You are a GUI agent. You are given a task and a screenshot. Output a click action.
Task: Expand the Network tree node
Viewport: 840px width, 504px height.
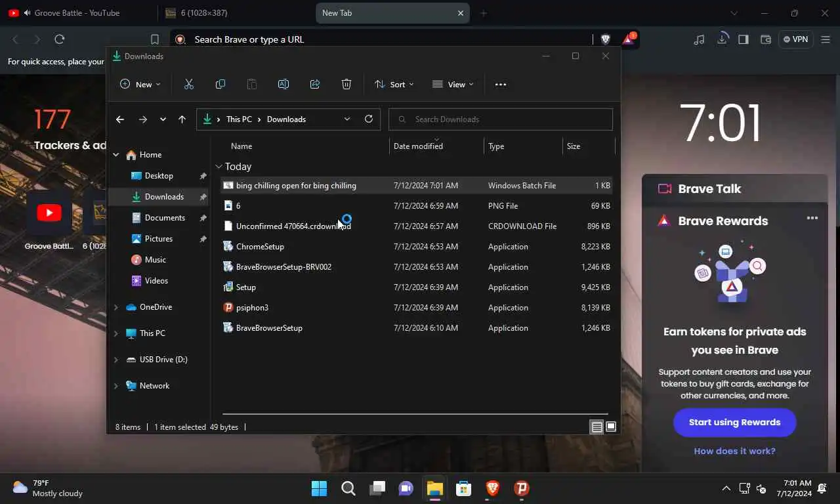tap(116, 386)
